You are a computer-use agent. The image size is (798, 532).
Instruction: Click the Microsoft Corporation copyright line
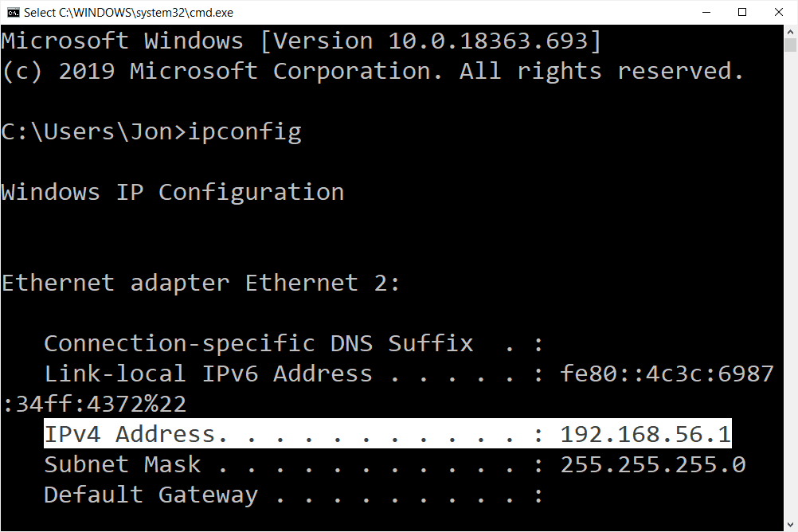point(373,71)
